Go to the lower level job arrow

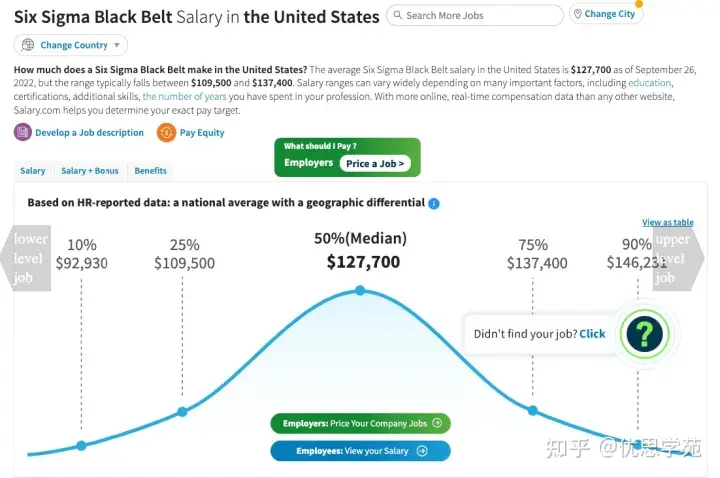(25, 258)
